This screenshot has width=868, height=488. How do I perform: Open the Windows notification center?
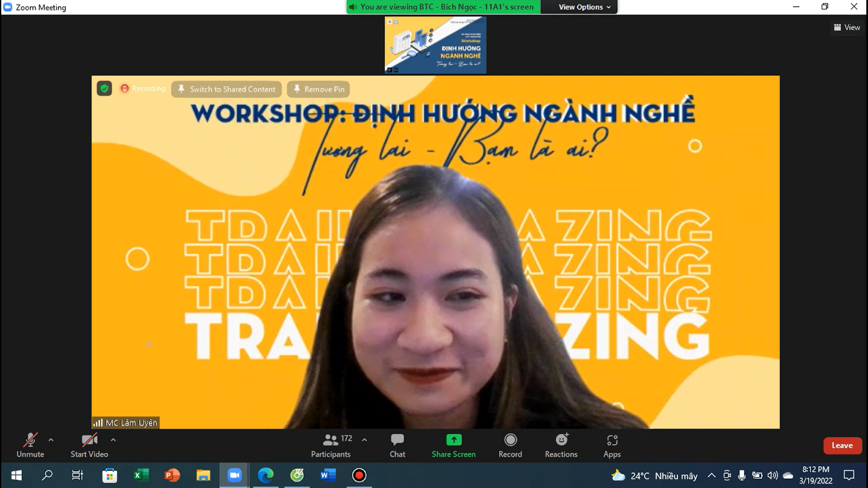[x=849, y=476]
